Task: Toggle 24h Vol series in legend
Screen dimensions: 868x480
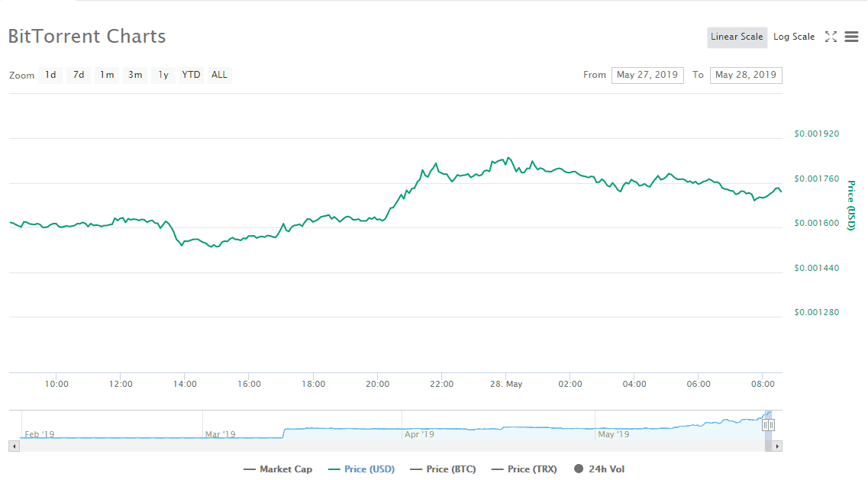Action: coord(599,469)
